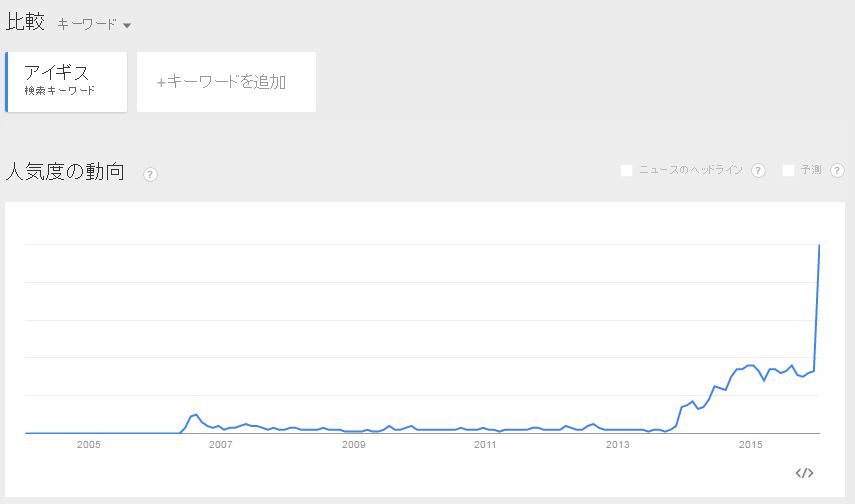Select the アイギス search term card

point(66,82)
